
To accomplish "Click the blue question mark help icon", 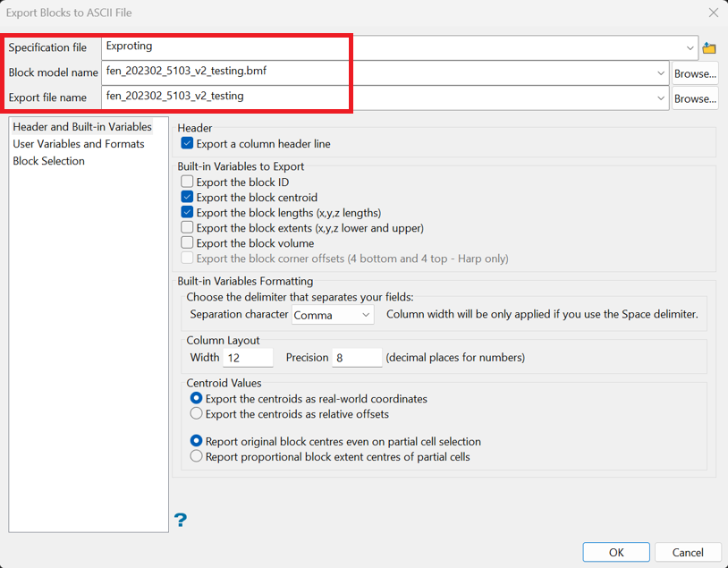I will click(181, 519).
